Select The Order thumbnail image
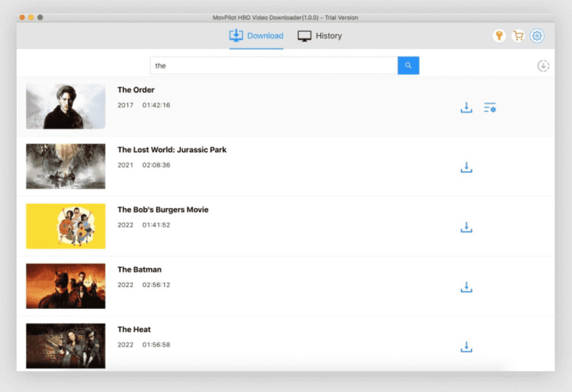This screenshot has width=572, height=392. coord(65,106)
